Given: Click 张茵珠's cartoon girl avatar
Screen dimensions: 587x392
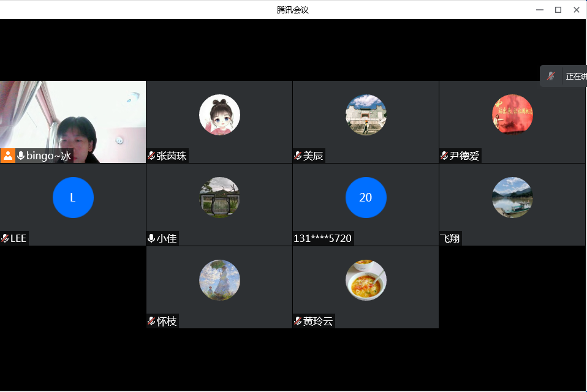Looking at the screenshot, I should [219, 115].
